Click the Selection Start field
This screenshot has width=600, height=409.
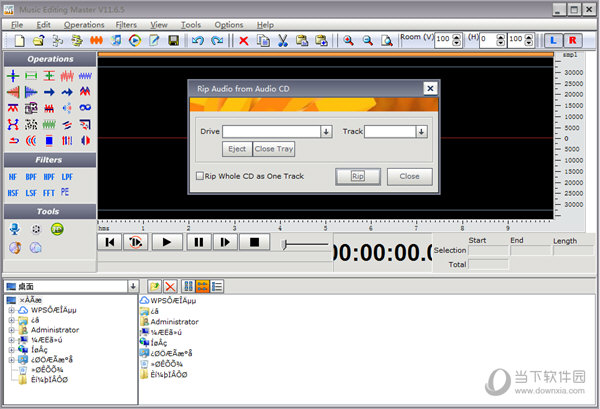pyautogui.click(x=488, y=251)
